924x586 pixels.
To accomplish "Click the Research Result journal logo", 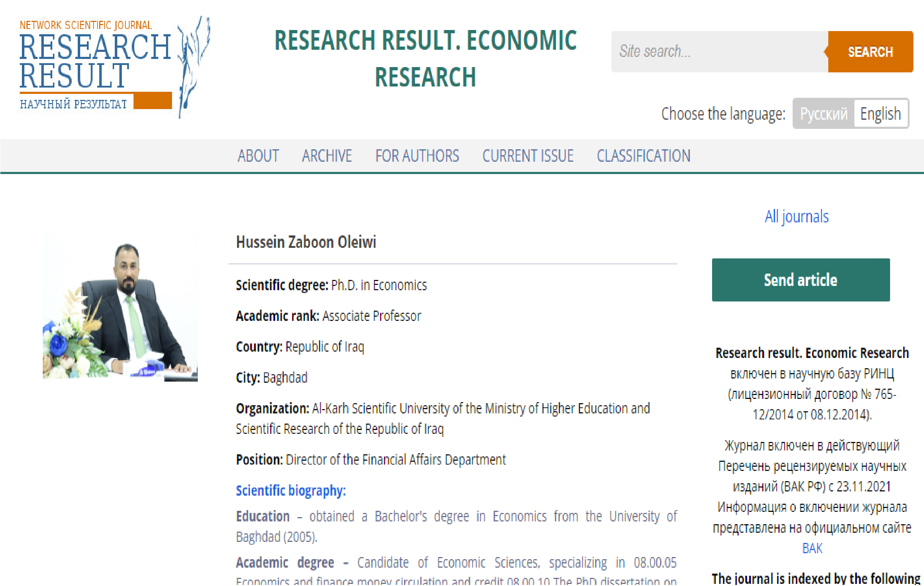I will [x=94, y=61].
